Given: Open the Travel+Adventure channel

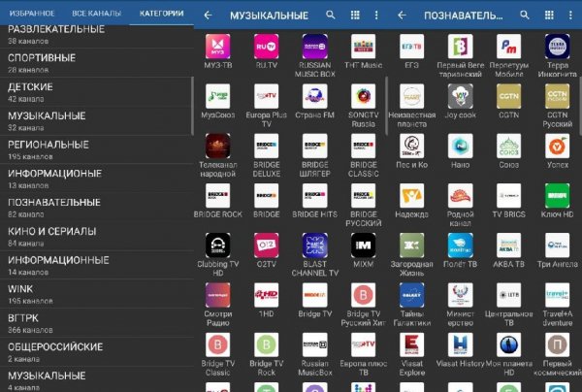Looking at the screenshot, I should tap(557, 295).
